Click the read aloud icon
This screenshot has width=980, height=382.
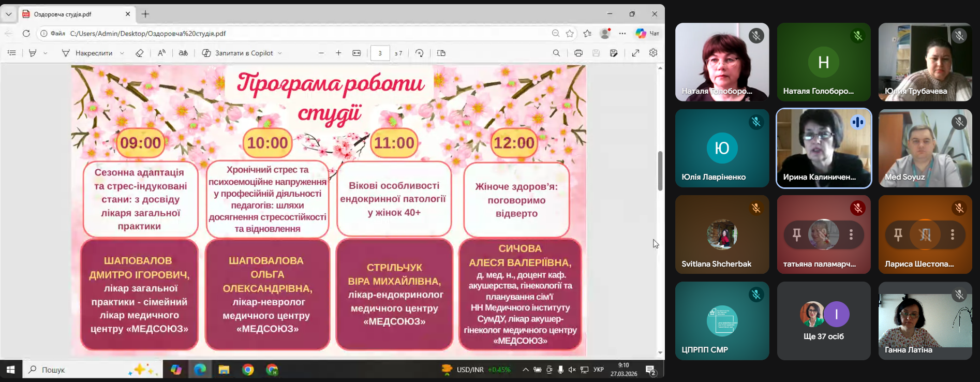click(x=162, y=53)
